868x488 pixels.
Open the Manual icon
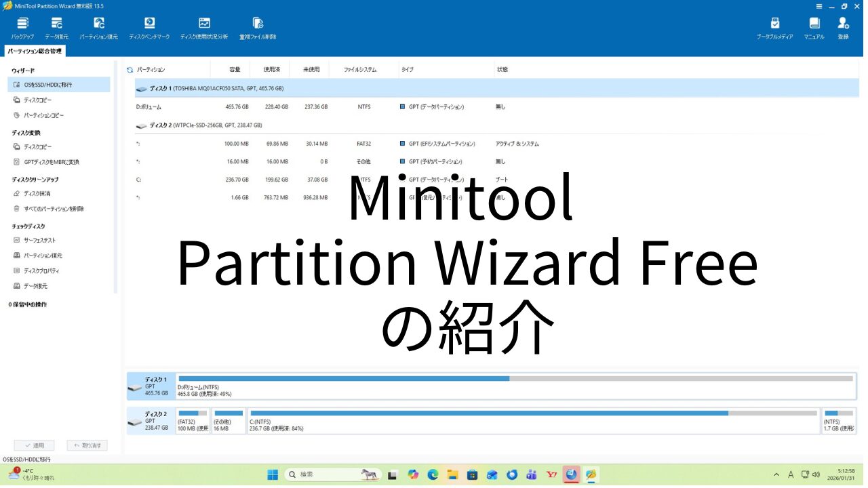click(x=814, y=27)
